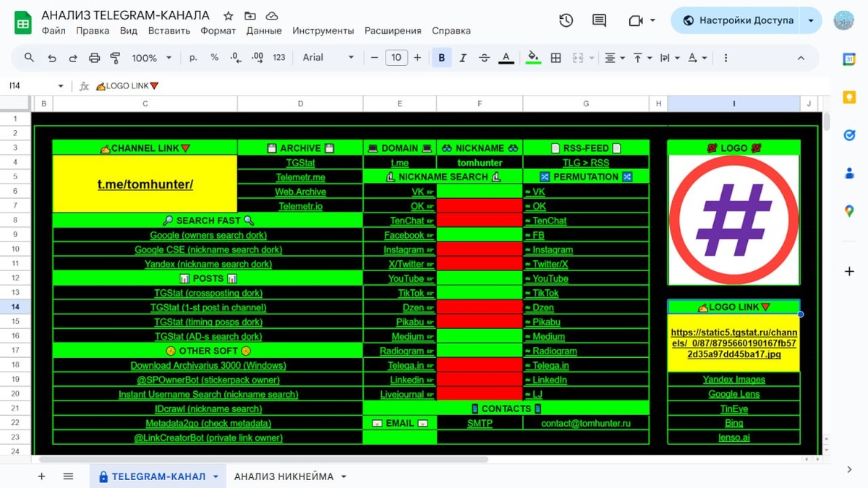Undo the last action
This screenshot has width=868, height=488.
click(x=51, y=58)
